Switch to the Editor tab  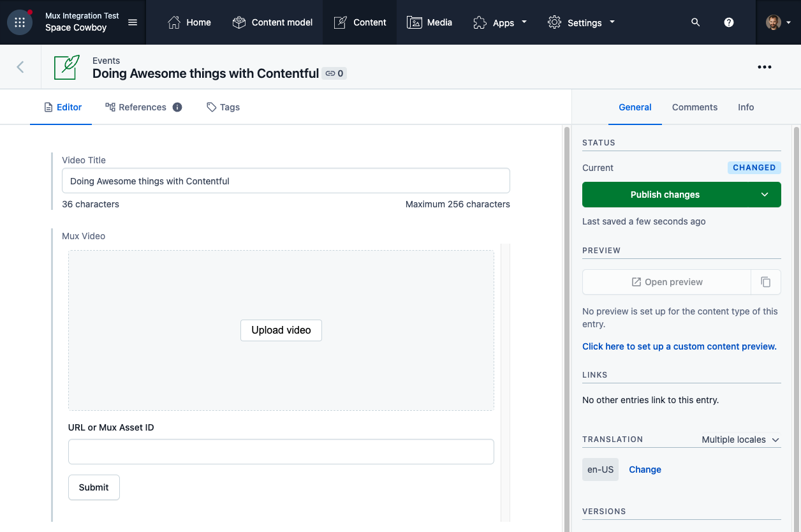coord(62,107)
